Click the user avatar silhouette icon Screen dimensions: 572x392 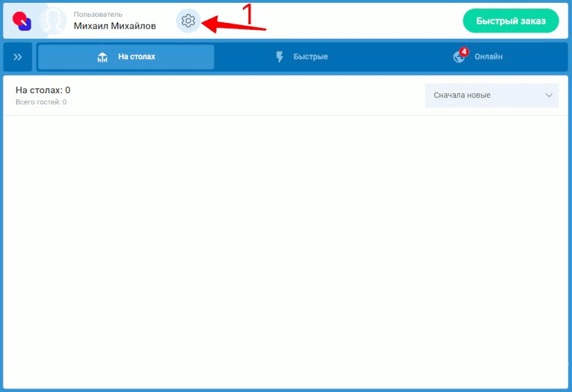tap(53, 22)
